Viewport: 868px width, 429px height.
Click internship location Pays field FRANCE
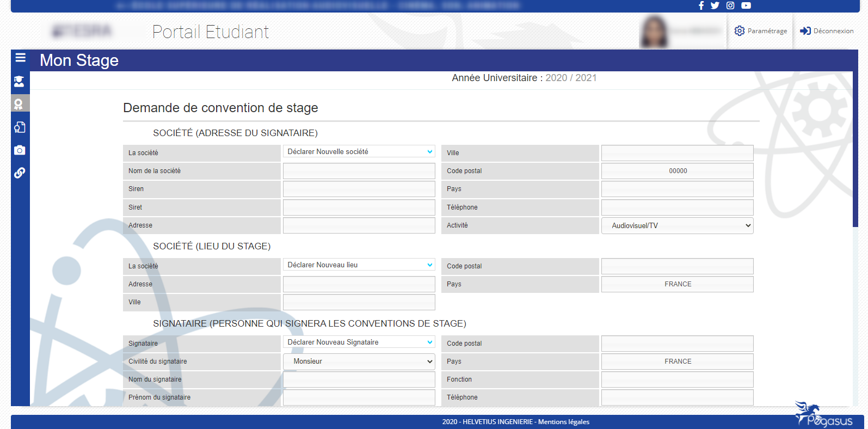(678, 284)
